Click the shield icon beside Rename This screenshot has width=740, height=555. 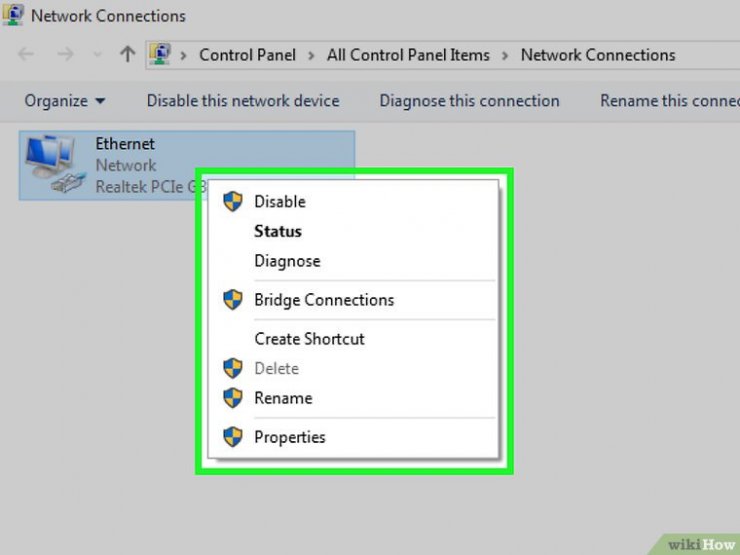(233, 398)
